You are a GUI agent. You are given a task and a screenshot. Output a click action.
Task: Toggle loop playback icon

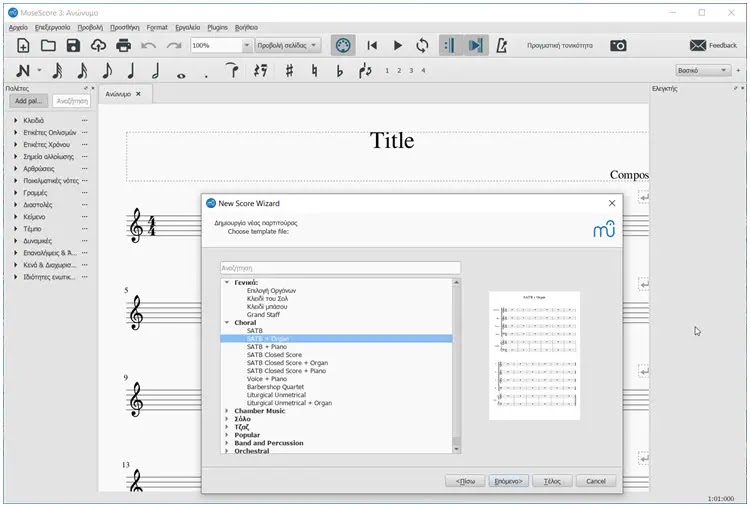tap(422, 45)
